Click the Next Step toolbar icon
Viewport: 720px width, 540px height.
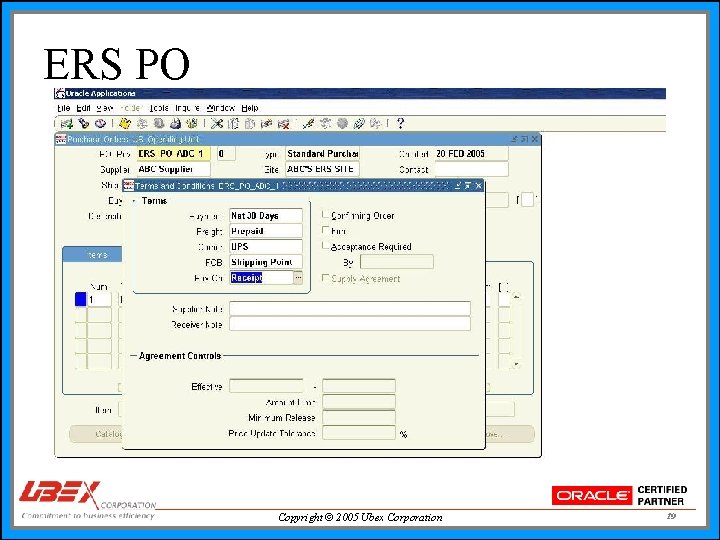[x=142, y=123]
